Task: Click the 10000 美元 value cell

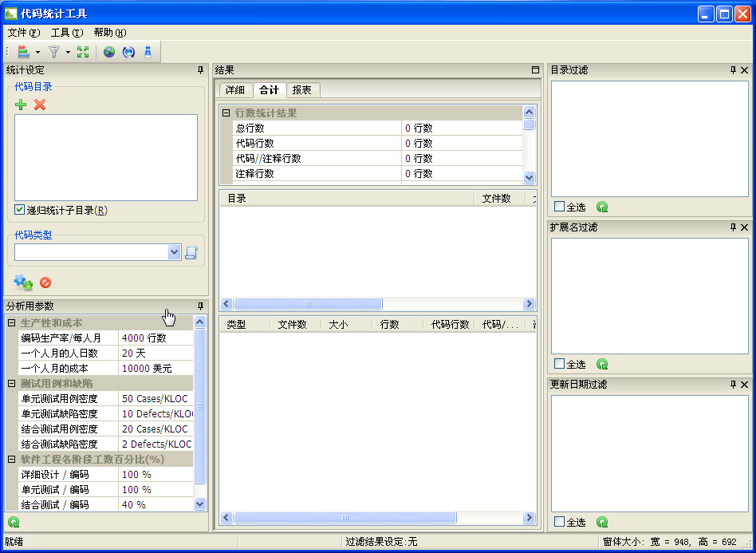Action: point(156,369)
